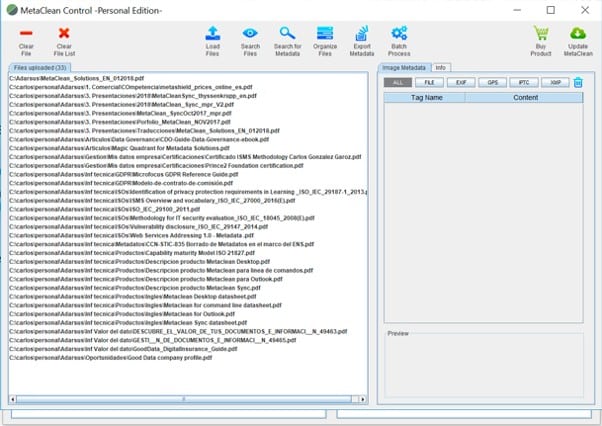
Task: Open the Export Metadata tool
Action: pyautogui.click(x=362, y=34)
